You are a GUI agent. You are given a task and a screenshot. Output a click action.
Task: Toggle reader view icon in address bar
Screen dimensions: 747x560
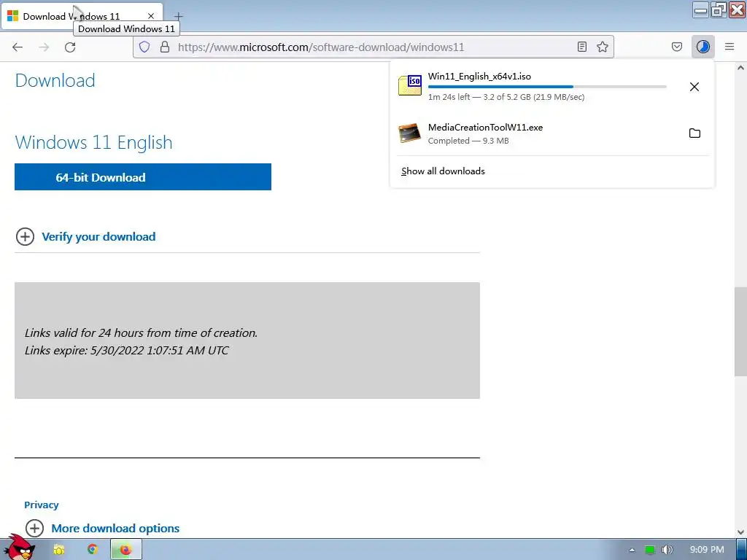pyautogui.click(x=581, y=47)
